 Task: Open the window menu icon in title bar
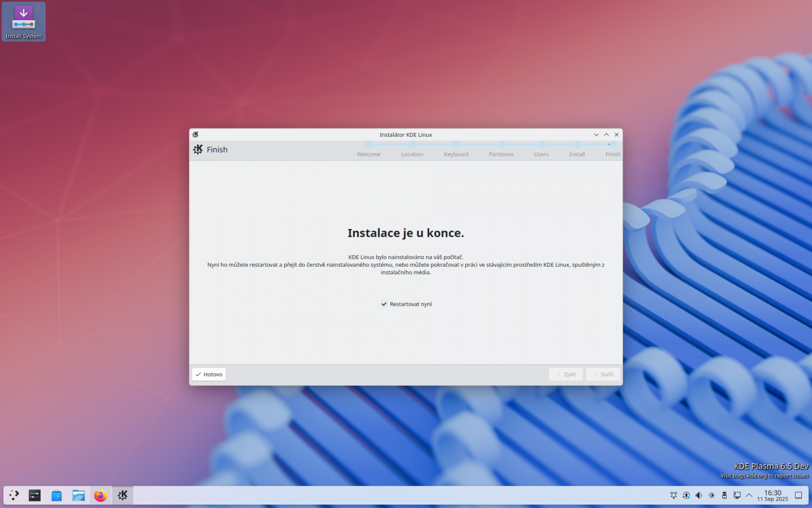point(196,135)
